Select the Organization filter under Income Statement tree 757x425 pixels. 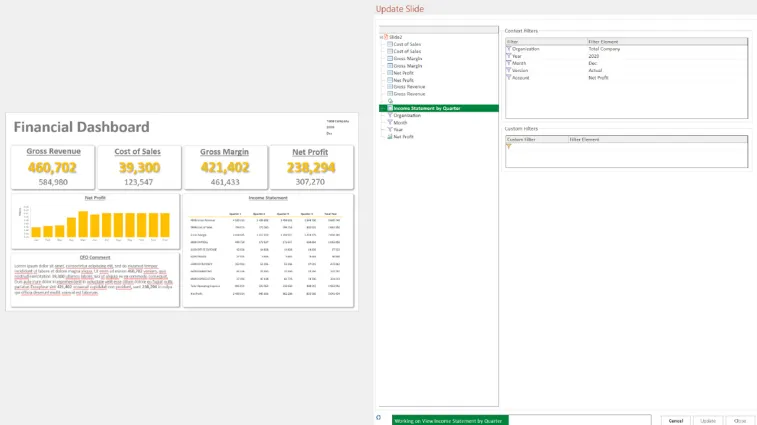click(407, 115)
